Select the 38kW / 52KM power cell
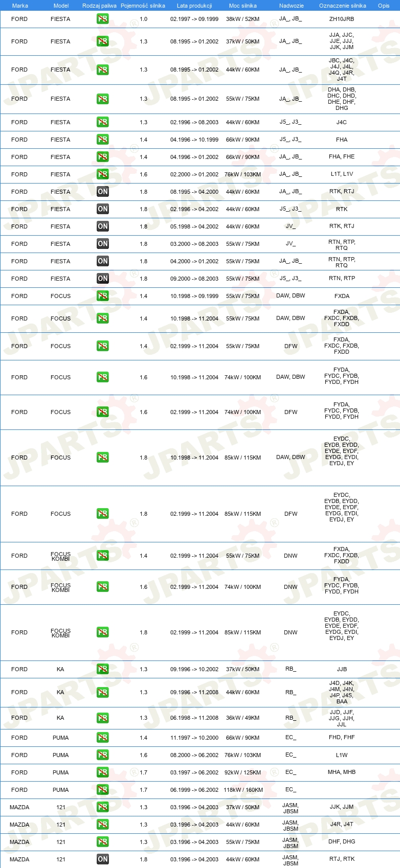The width and height of the screenshot is (400, 868). click(x=243, y=19)
